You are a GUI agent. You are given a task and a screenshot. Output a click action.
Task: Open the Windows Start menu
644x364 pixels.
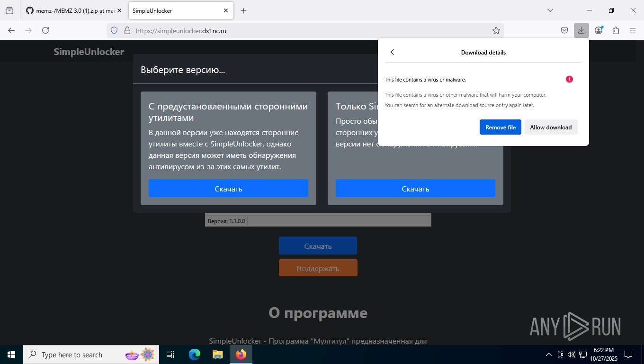point(11,355)
